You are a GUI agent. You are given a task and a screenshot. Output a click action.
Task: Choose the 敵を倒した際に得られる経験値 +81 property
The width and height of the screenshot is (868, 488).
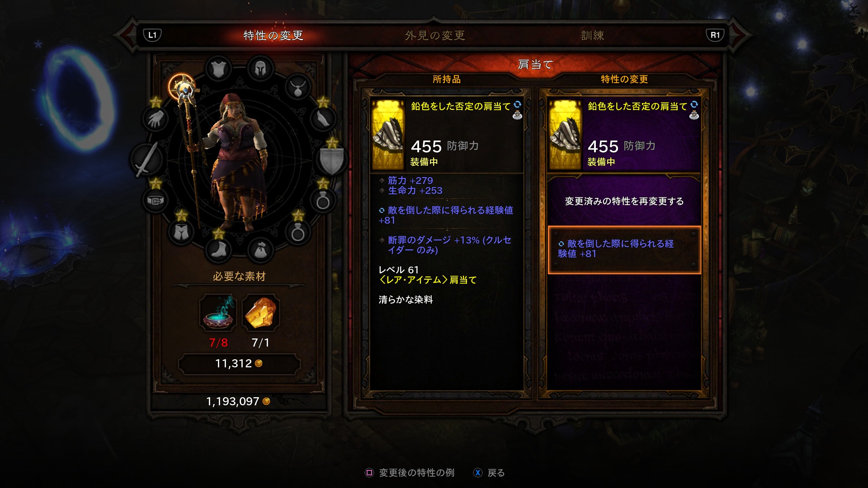click(x=624, y=250)
